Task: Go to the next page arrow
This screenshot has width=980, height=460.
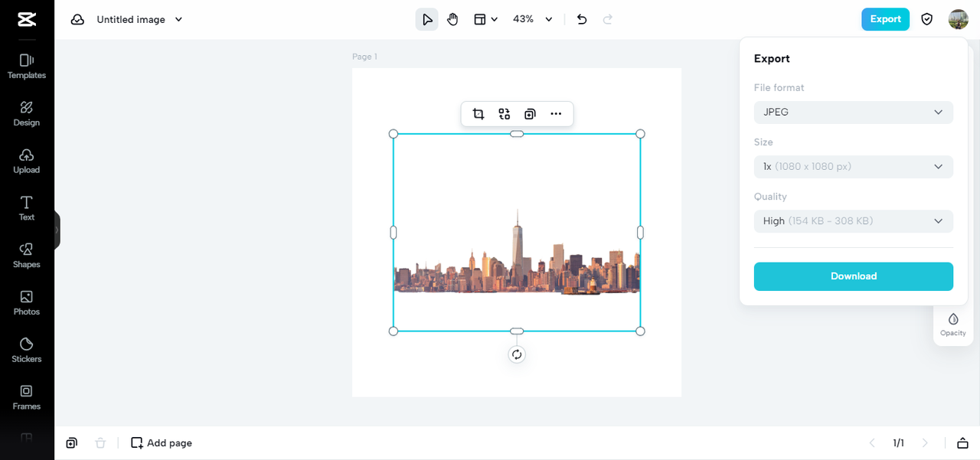Action: pos(925,443)
